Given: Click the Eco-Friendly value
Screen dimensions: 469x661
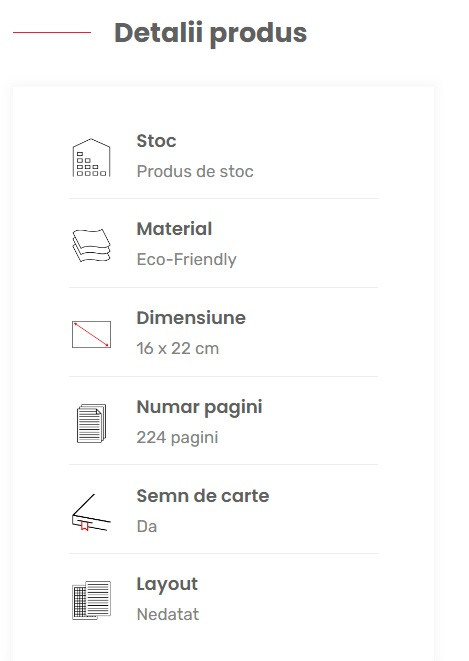Looking at the screenshot, I should pyautogui.click(x=186, y=260).
